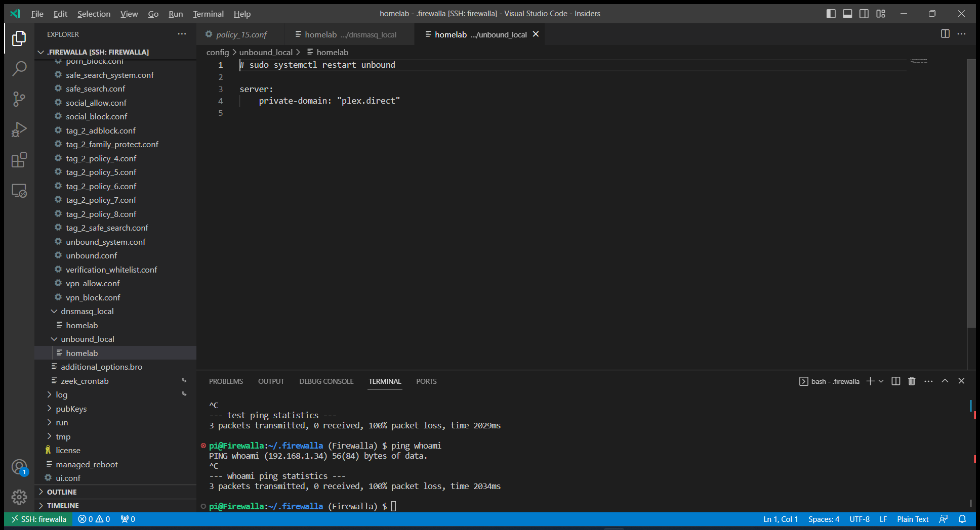Open the Search view in activity bar
Image resolution: width=980 pixels, height=530 pixels.
pyautogui.click(x=19, y=68)
